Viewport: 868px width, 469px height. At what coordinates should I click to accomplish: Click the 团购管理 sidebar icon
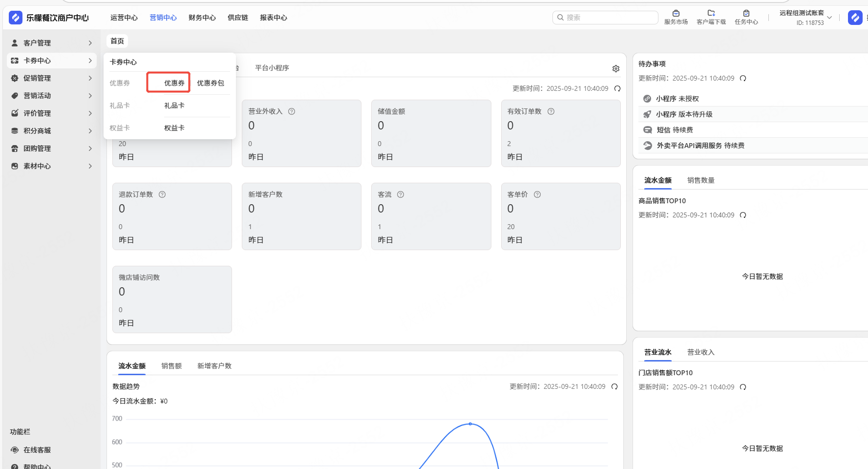point(15,149)
